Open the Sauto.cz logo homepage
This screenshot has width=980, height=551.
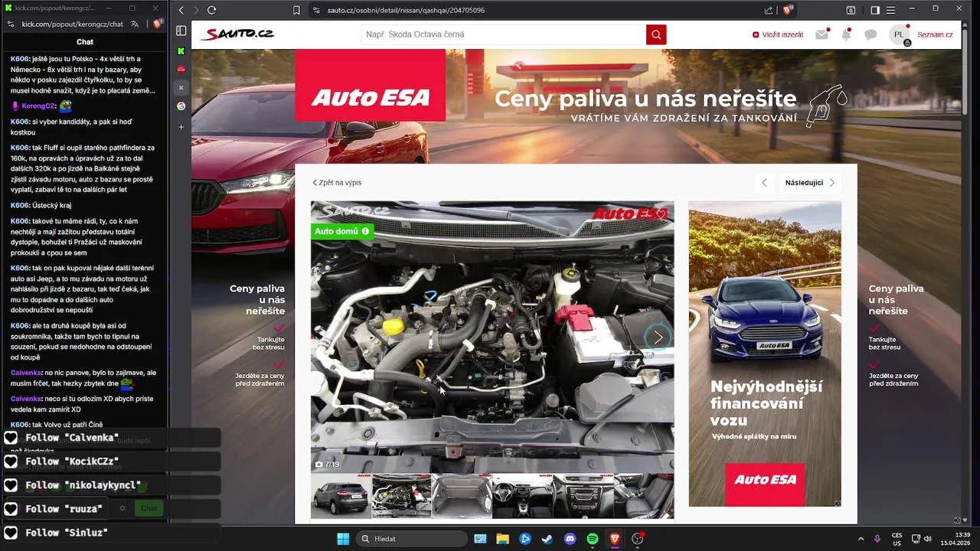click(x=237, y=34)
